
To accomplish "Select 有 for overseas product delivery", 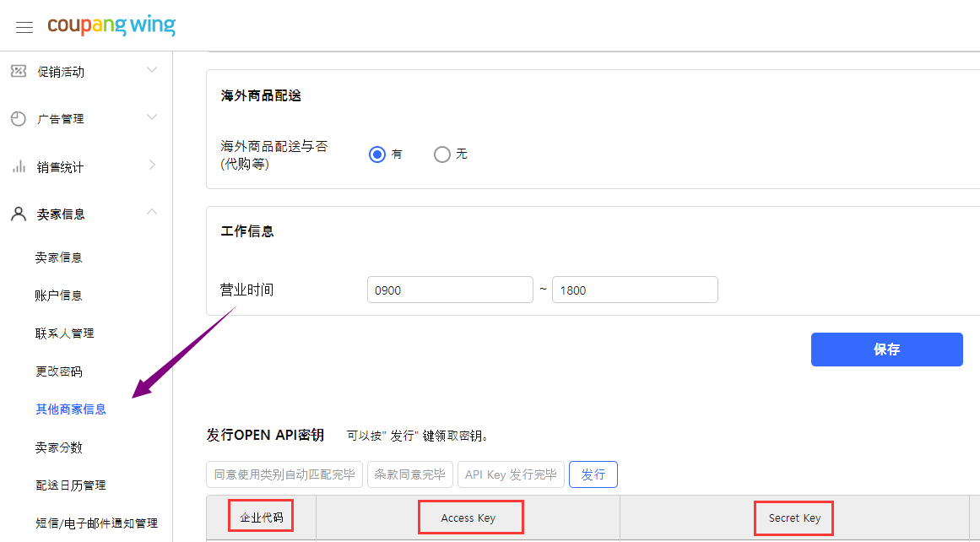I will pos(376,154).
